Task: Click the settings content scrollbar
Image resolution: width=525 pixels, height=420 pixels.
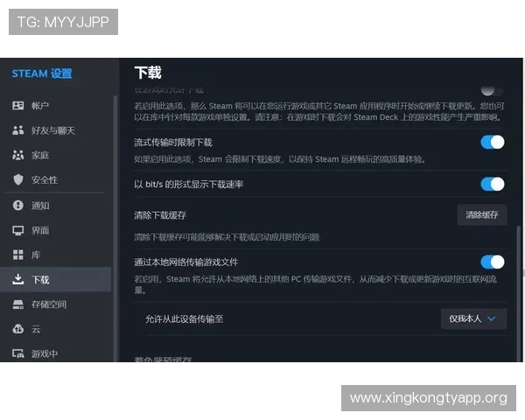Action: click(x=519, y=293)
